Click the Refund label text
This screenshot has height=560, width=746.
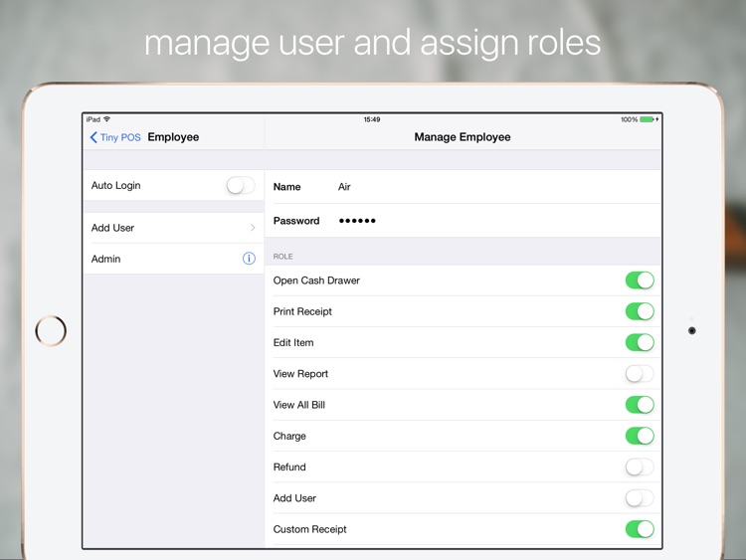tap(289, 467)
